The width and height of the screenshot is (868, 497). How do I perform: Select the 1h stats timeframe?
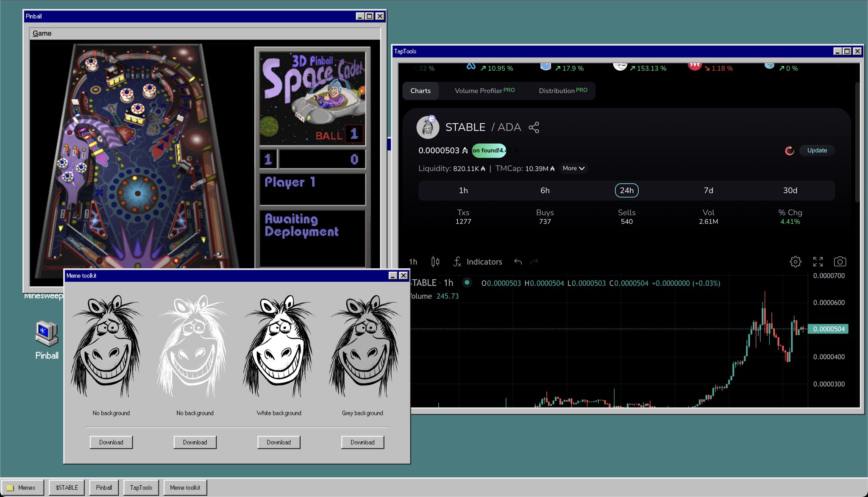click(x=463, y=190)
